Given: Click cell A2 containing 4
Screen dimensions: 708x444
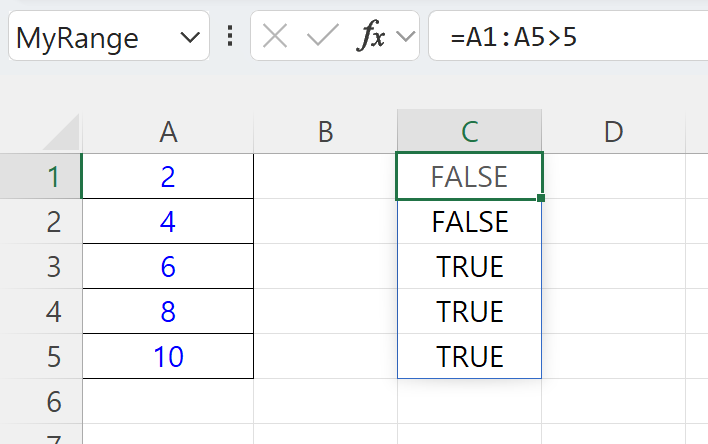Looking at the screenshot, I should [168, 221].
